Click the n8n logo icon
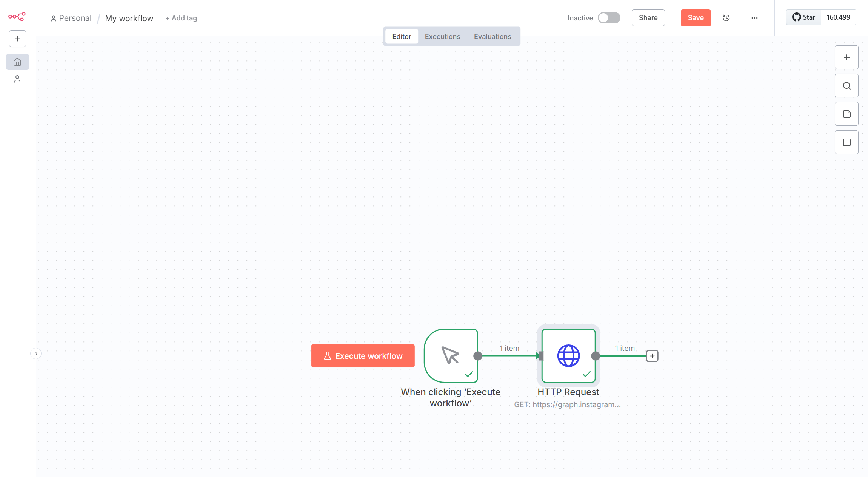 point(17,17)
